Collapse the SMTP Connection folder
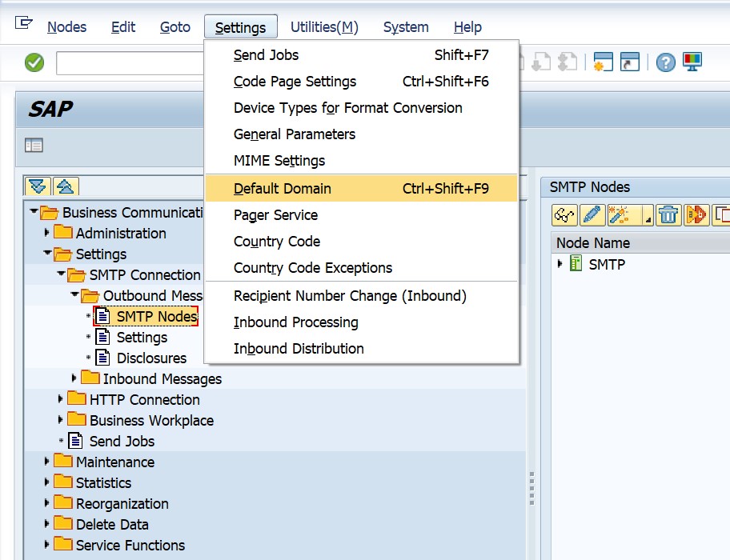The height and width of the screenshot is (560, 730). (61, 274)
